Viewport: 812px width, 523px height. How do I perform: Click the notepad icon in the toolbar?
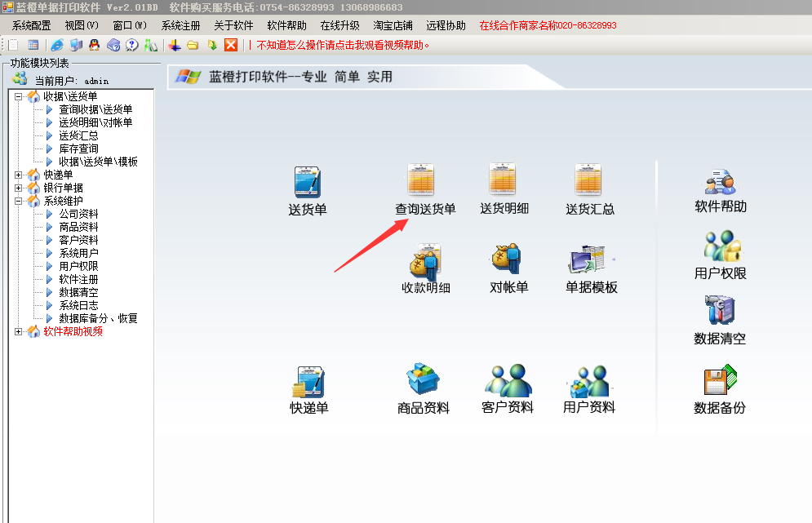click(x=13, y=45)
